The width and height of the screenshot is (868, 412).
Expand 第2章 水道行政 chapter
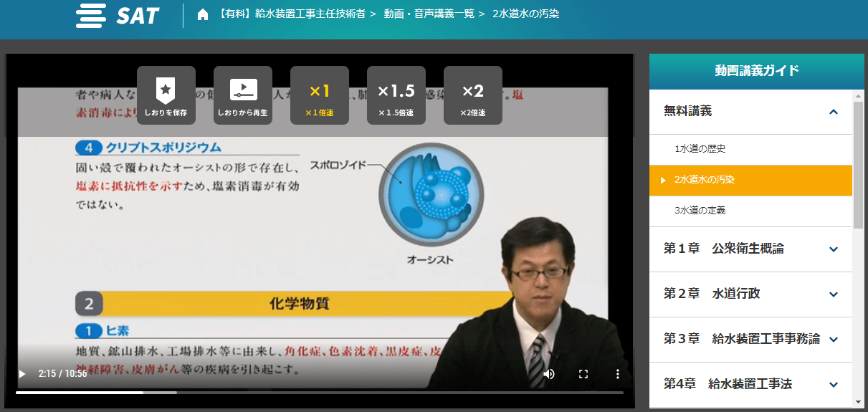(x=750, y=294)
